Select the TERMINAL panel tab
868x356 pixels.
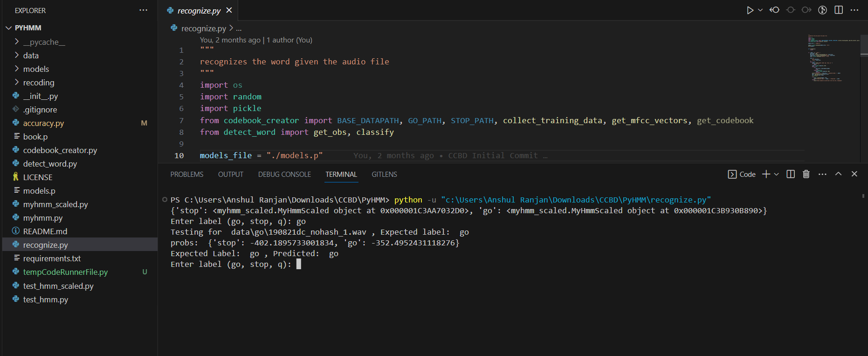coord(341,175)
